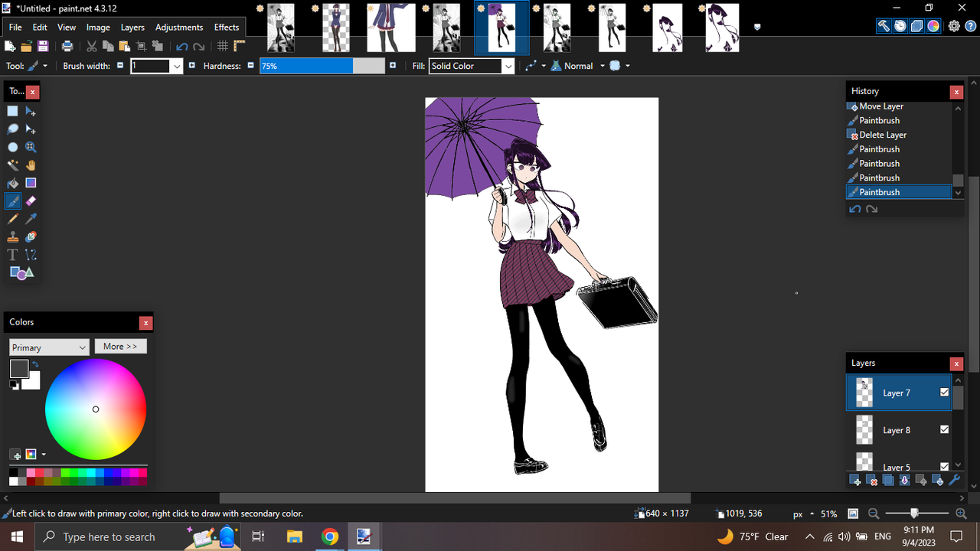Choose the Gradient tool
Image resolution: width=980 pixels, height=551 pixels.
coord(31,182)
